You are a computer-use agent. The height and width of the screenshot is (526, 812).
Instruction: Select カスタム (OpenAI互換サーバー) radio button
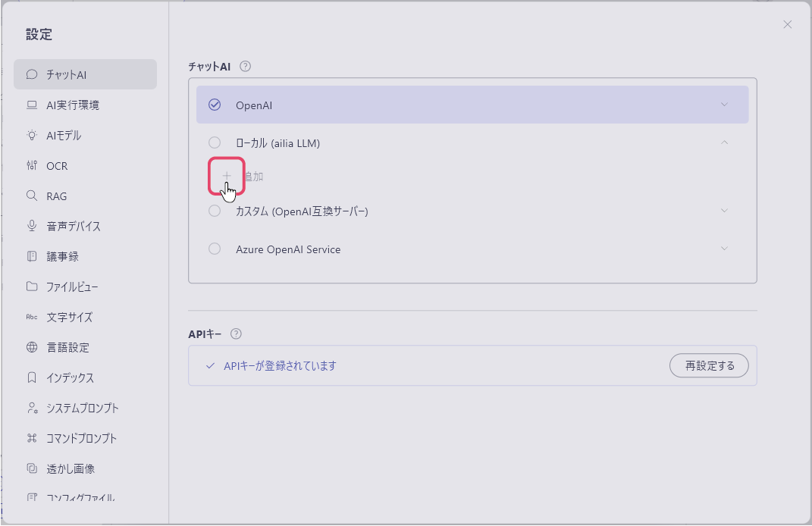[x=215, y=211]
